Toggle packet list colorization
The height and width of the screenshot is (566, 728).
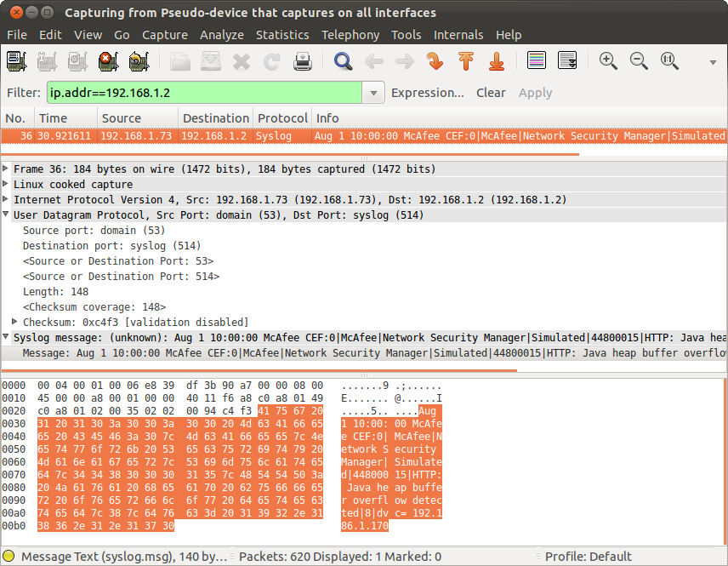click(x=535, y=60)
